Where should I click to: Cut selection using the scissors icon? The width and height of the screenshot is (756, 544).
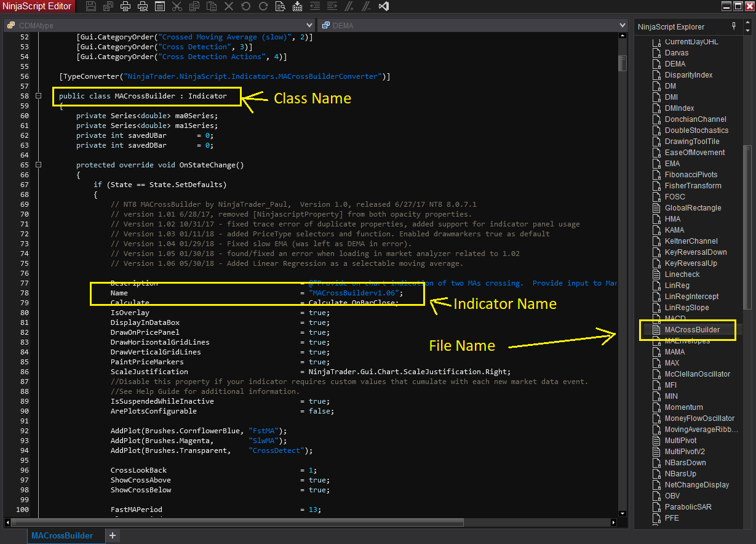[177, 7]
